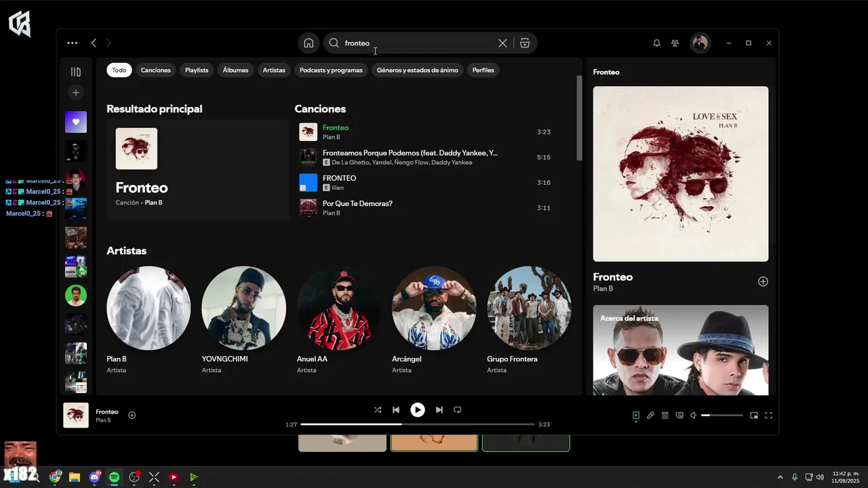This screenshot has height=488, width=868.
Task: Select the Perfiles filter chip
Action: [x=484, y=70]
